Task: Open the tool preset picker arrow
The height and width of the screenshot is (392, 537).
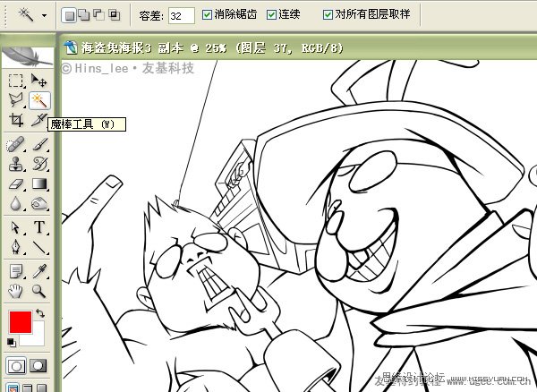Action: pyautogui.click(x=44, y=15)
